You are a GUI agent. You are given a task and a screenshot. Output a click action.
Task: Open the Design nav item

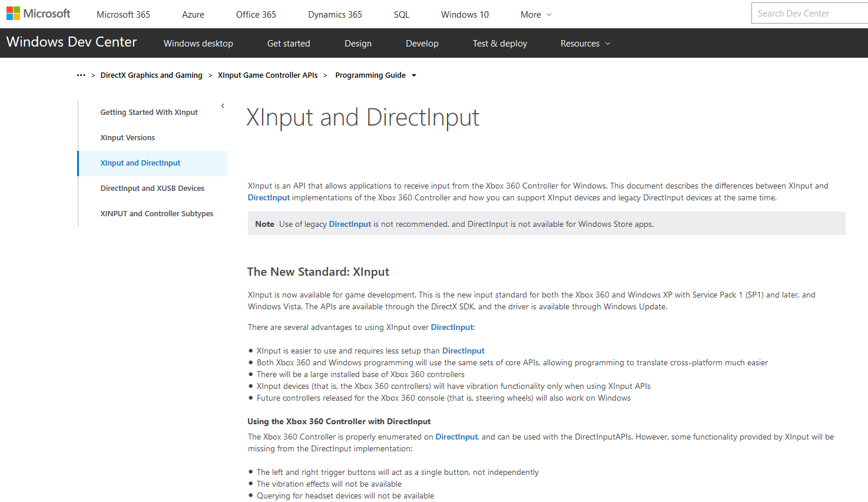358,44
